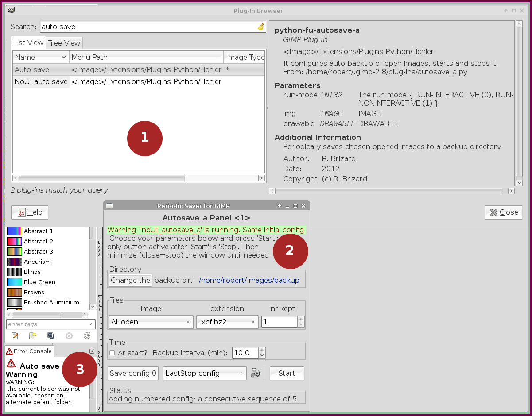
Task: Click 'python-fu-autosave-a' heading text
Action: tap(317, 30)
